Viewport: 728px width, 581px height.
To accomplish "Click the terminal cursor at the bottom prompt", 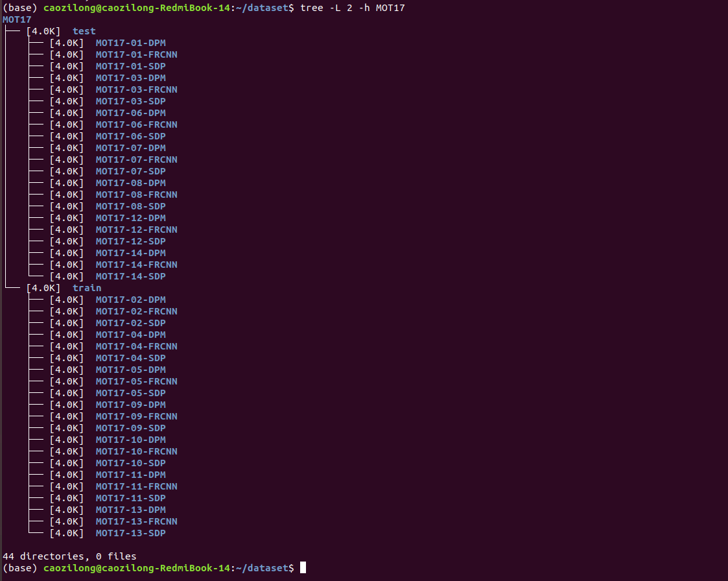I will pyautogui.click(x=303, y=567).
